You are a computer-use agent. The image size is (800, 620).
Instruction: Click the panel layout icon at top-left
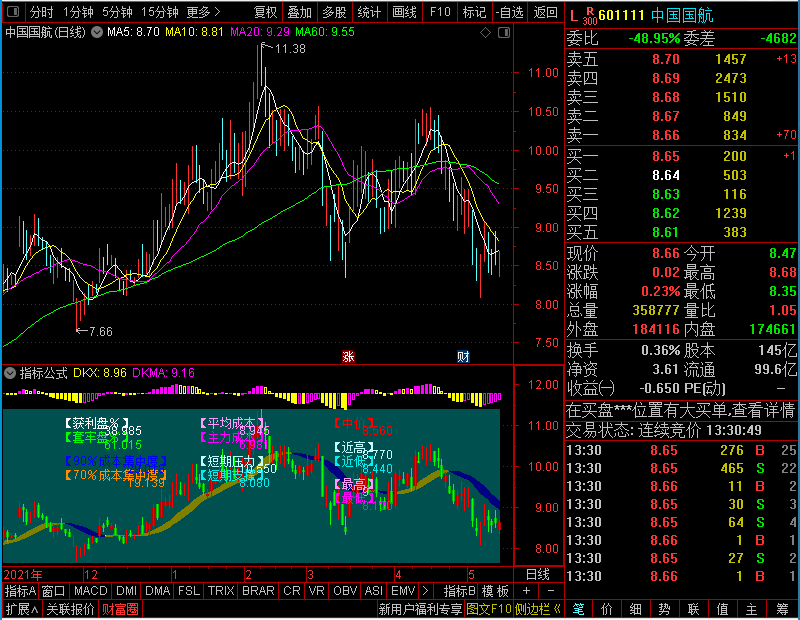[13, 11]
